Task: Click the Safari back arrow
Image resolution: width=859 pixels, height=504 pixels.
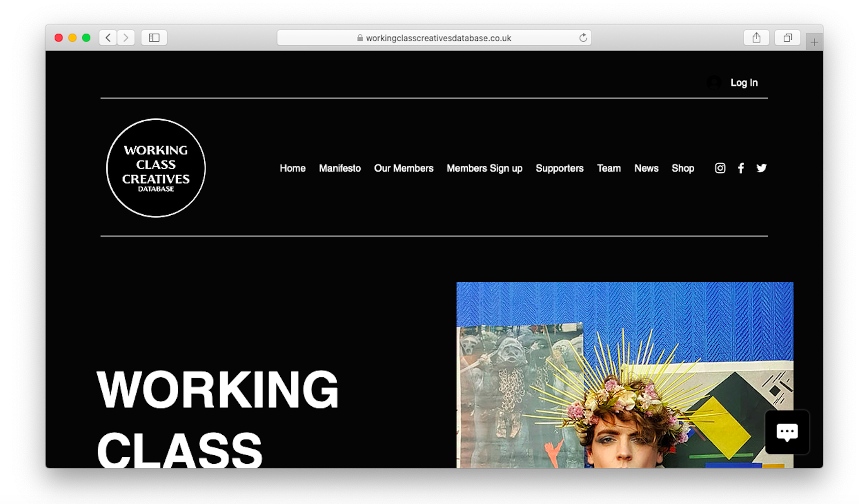Action: coord(108,38)
